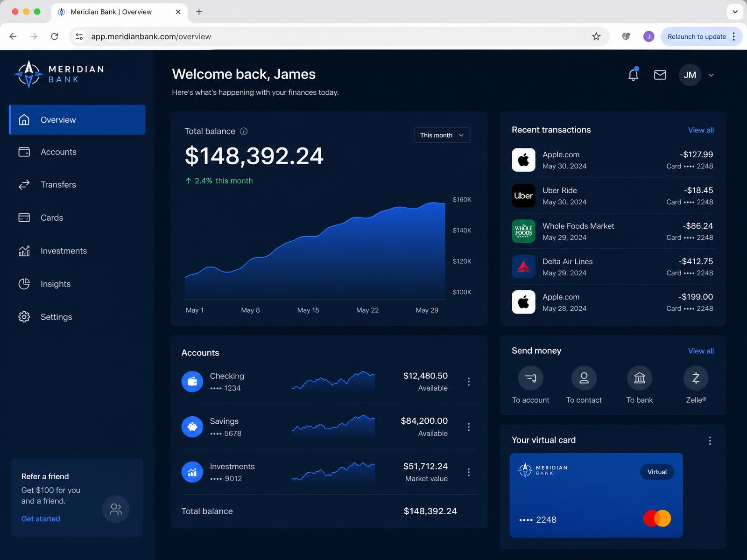
Task: Click the Apple icon for May 28 transaction
Action: click(x=523, y=302)
